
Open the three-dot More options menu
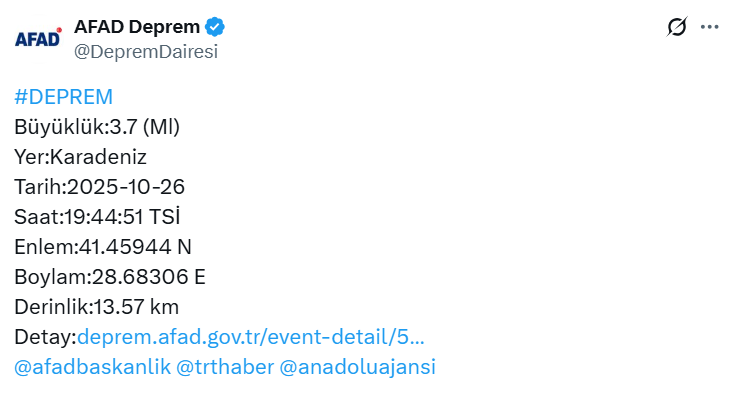(710, 27)
